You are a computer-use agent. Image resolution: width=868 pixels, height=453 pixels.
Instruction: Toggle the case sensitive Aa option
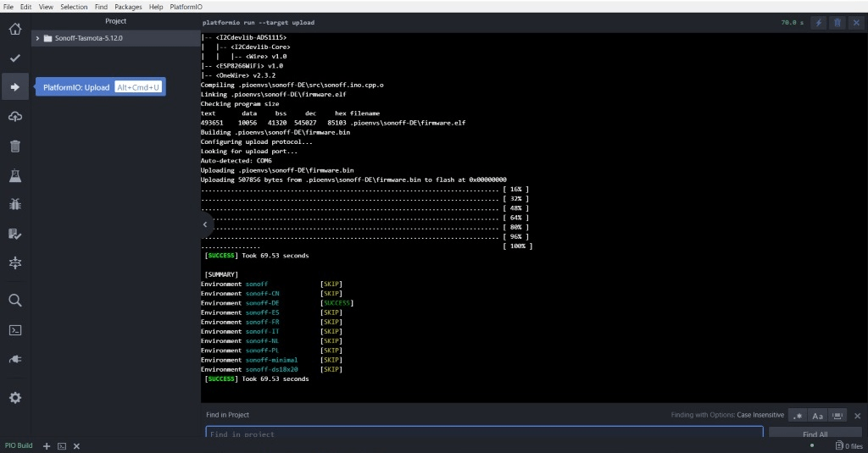tap(818, 416)
